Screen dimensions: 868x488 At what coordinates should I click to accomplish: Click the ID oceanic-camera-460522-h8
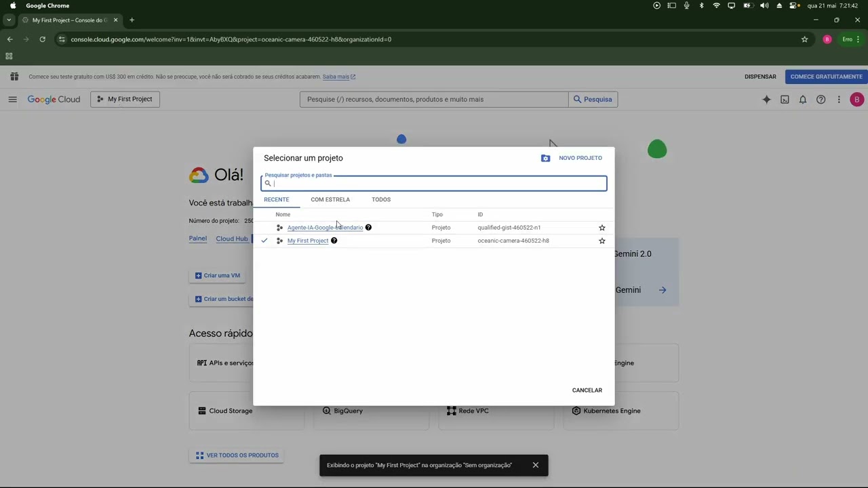513,241
